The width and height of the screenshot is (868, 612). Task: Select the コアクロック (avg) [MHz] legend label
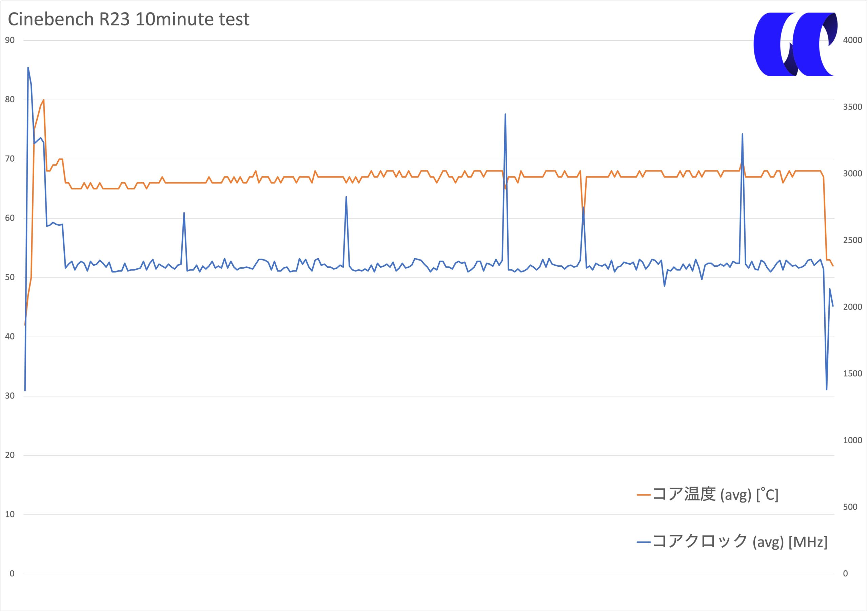tap(740, 542)
